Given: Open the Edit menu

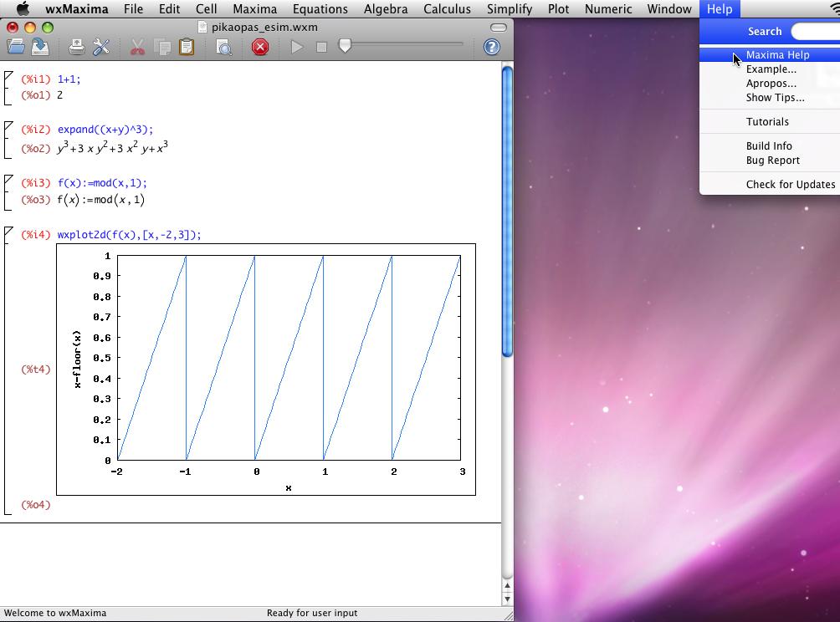Looking at the screenshot, I should (169, 9).
